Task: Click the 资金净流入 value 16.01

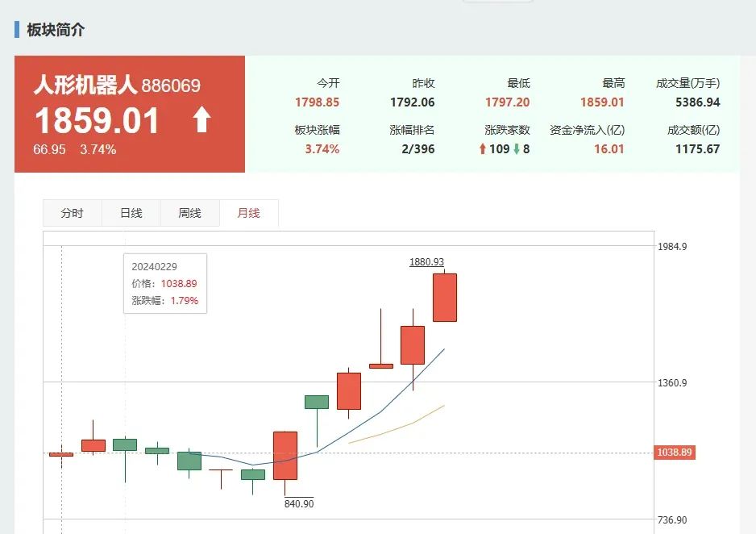Action: [x=609, y=149]
